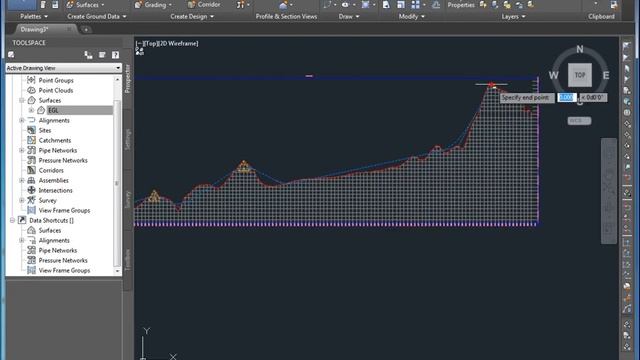Click the [Top] view control label

click(151, 43)
